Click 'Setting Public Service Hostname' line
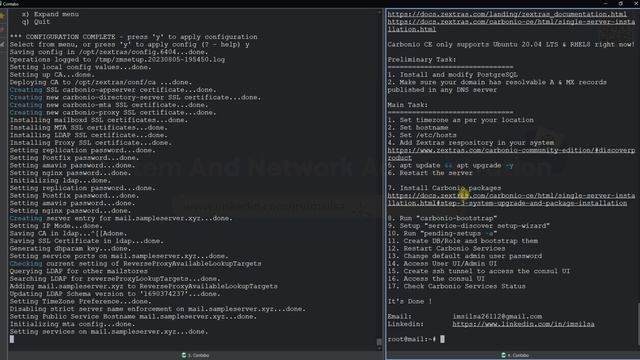640x360 pixels. click(x=133, y=316)
